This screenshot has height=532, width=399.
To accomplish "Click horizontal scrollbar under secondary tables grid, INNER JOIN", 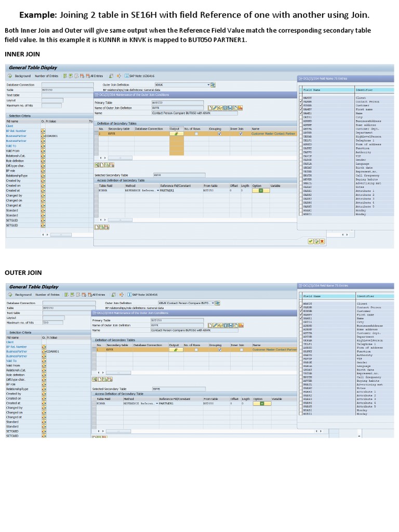I will [x=119, y=158].
